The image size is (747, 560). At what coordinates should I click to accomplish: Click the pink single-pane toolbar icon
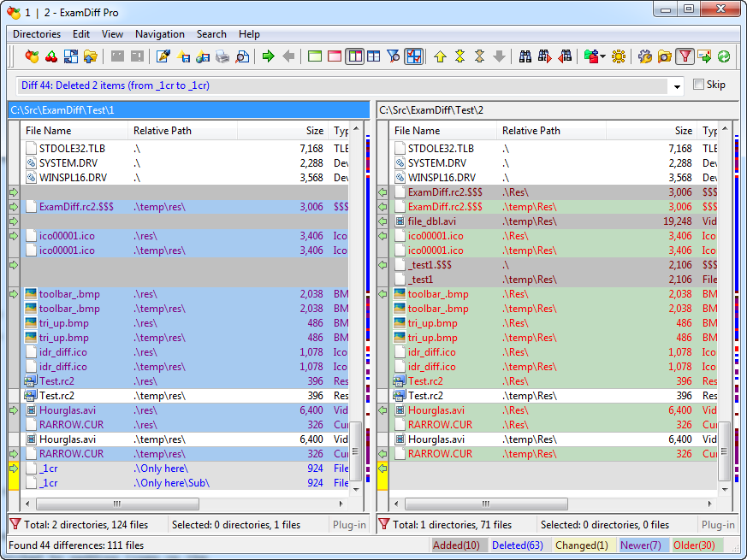335,56
